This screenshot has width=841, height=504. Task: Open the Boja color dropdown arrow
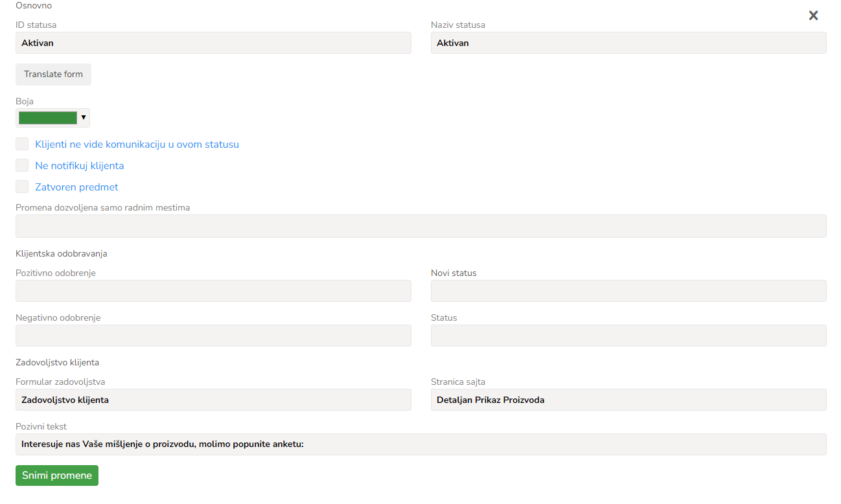tap(84, 118)
